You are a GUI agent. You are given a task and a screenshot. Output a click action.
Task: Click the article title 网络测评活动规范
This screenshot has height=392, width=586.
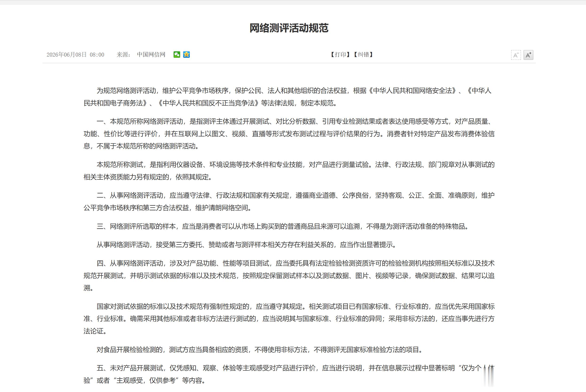click(x=289, y=28)
